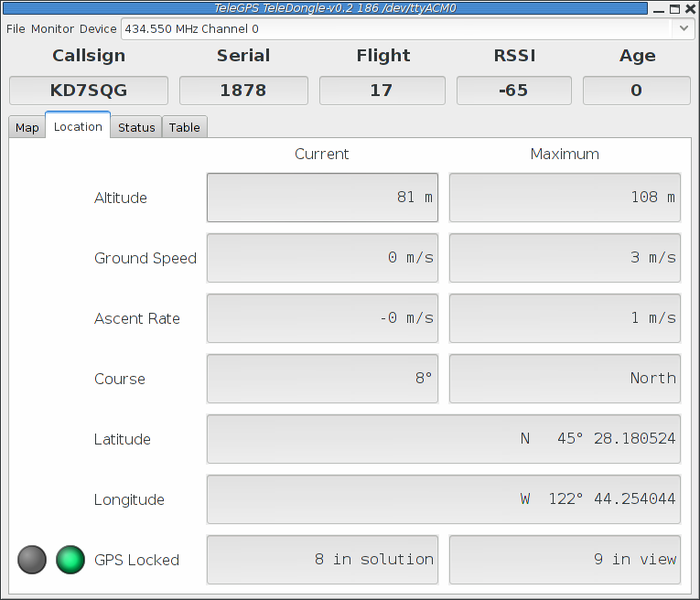The image size is (700, 600).
Task: Click the longitude coordinate field
Action: 444,499
